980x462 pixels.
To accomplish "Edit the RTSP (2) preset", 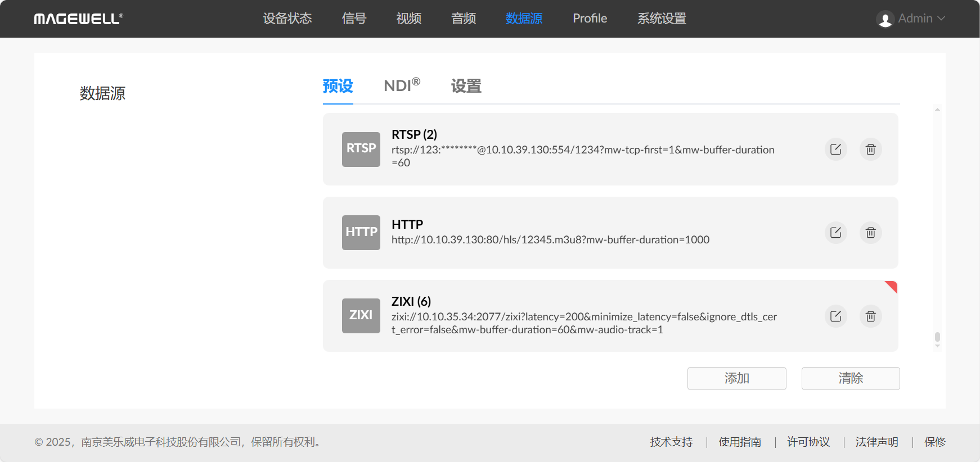I will point(835,150).
